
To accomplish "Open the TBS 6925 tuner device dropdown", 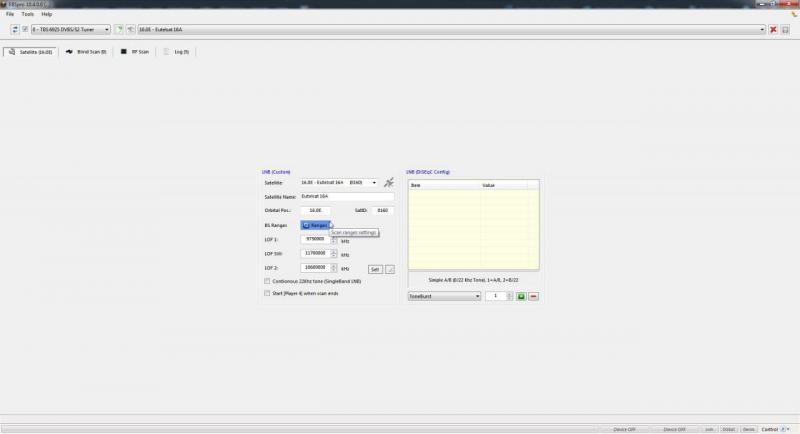I will click(x=70, y=30).
